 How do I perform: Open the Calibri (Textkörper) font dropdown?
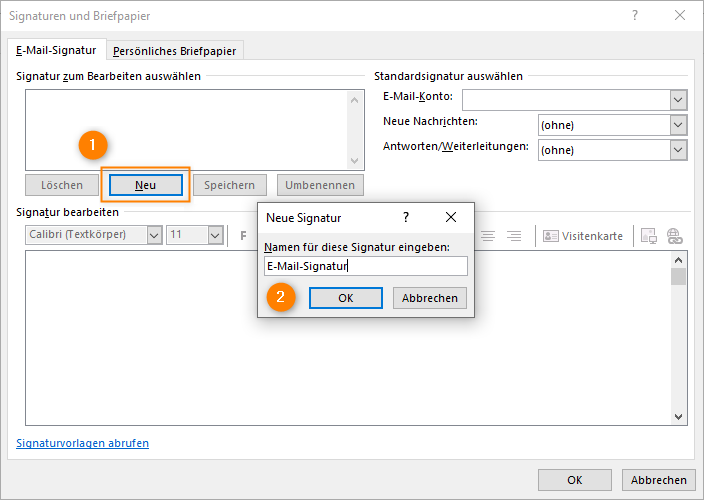[154, 235]
